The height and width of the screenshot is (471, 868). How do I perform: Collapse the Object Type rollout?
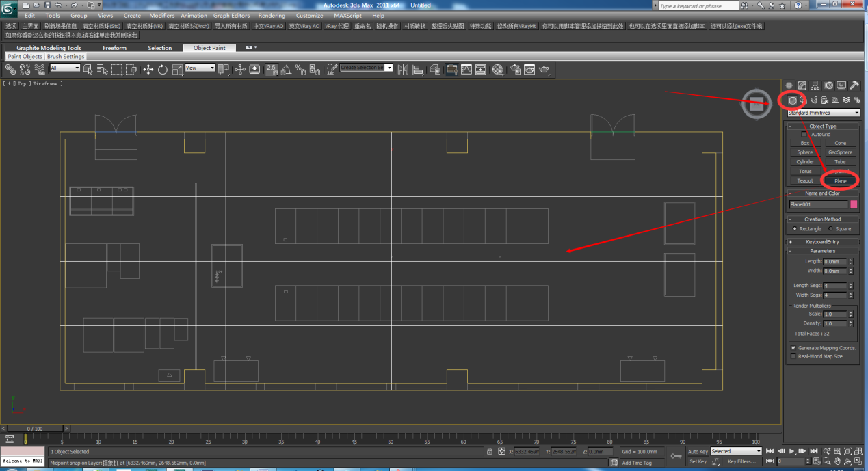pos(822,126)
